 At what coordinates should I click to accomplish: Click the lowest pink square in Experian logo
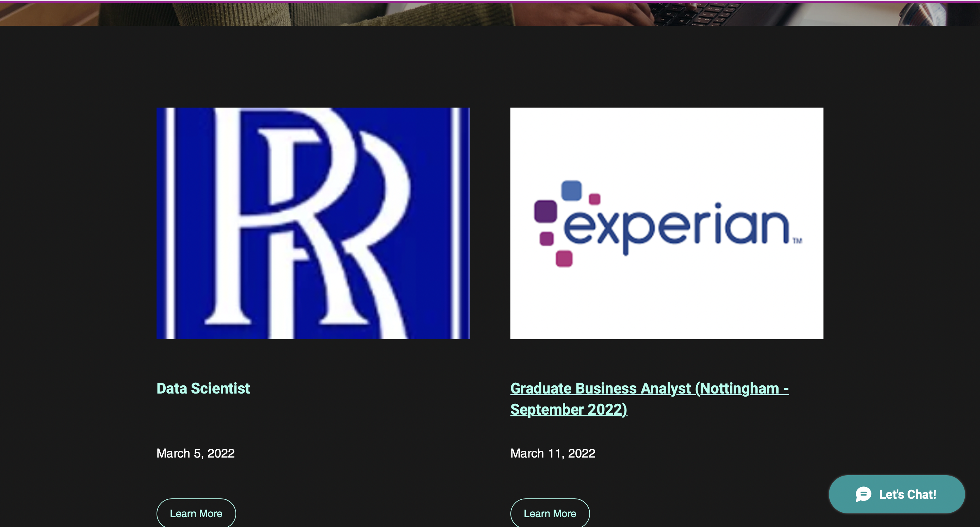coord(564,259)
